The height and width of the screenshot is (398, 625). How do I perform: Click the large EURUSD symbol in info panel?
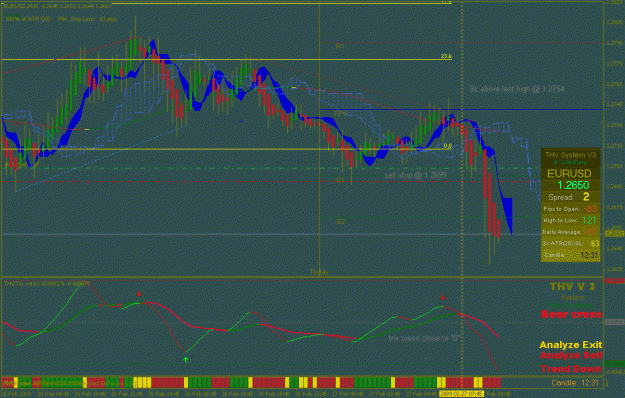pyautogui.click(x=569, y=174)
